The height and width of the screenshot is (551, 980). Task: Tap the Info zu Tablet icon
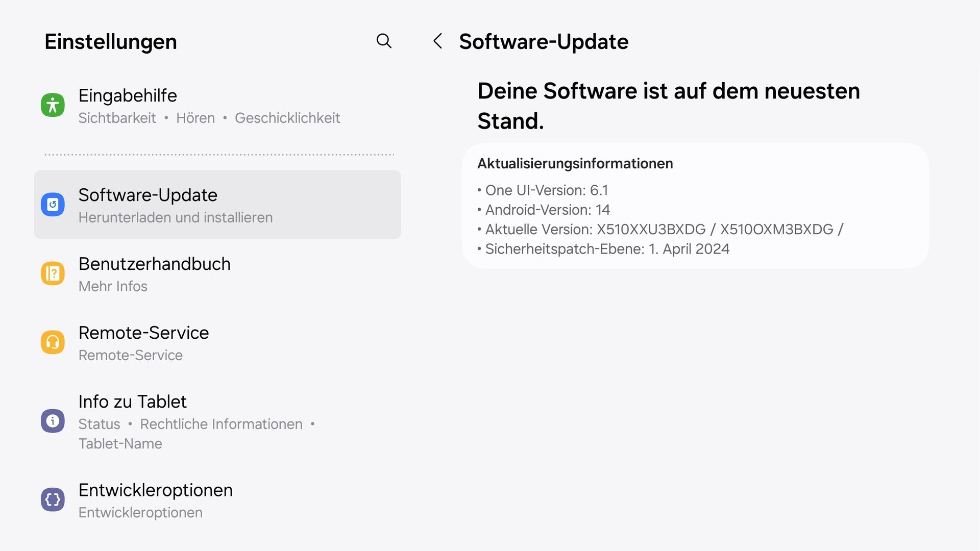[x=53, y=421]
